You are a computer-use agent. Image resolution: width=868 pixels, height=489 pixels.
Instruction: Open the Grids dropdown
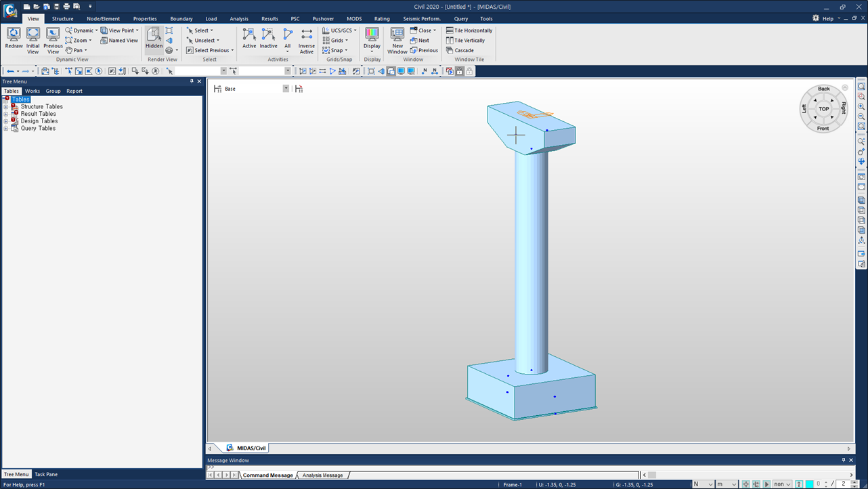(335, 41)
